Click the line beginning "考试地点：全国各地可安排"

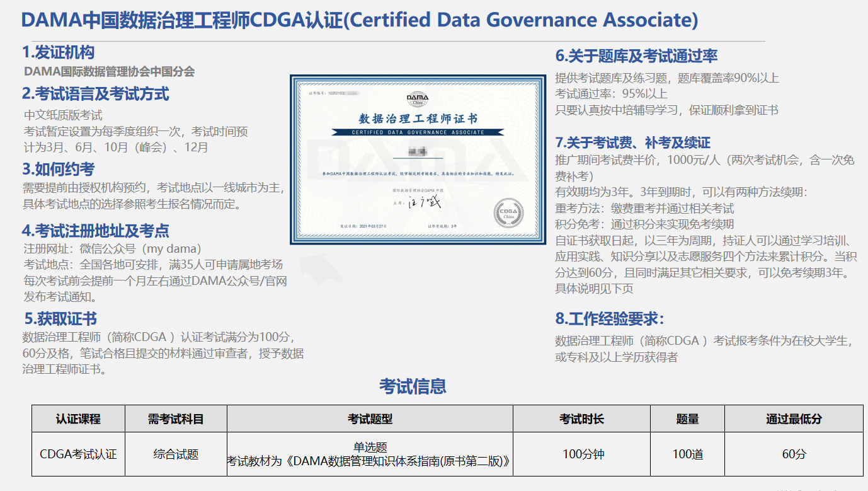tap(153, 264)
